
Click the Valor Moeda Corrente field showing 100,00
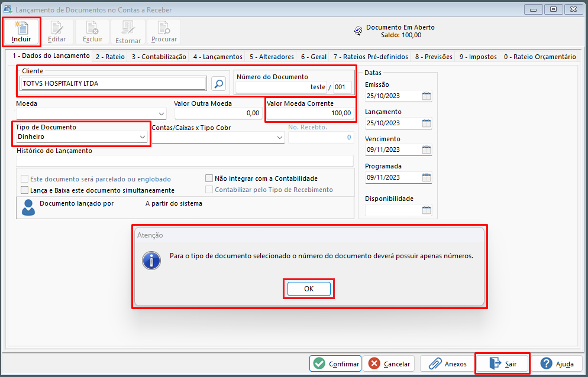310,113
